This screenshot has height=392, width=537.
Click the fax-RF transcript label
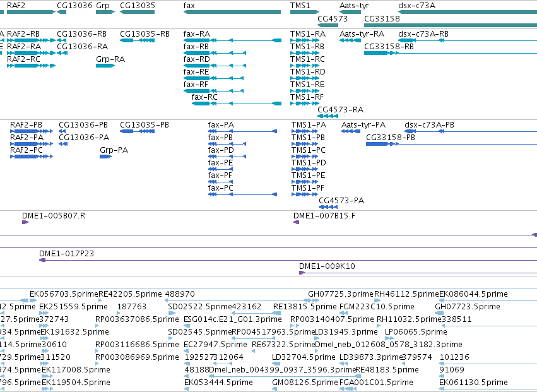point(196,85)
